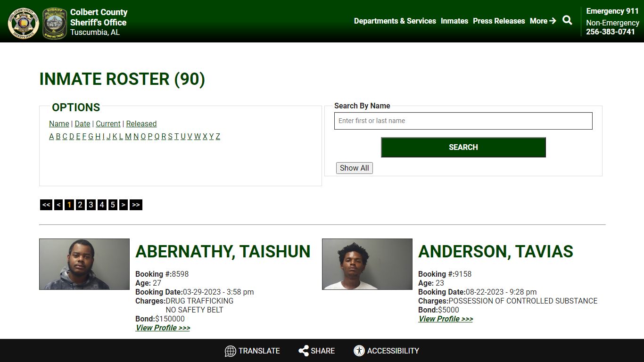Open Press Releases menu item
Screen dimensions: 644x362
(499, 21)
